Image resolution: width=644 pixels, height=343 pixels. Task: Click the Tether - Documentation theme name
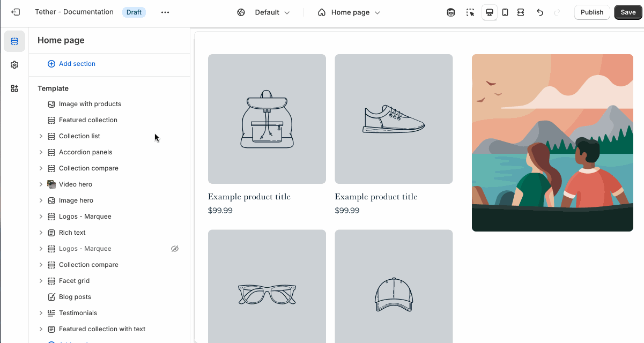tap(74, 12)
